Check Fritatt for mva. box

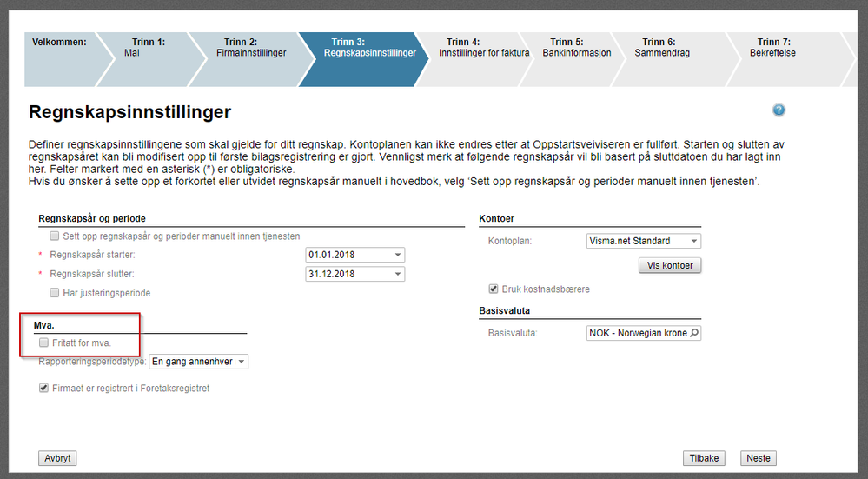click(43, 343)
